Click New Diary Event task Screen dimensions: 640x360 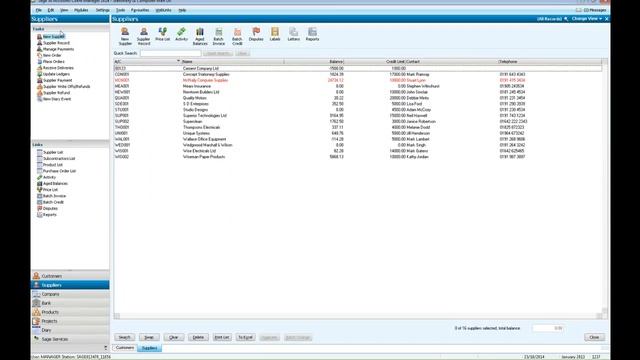coord(54,99)
